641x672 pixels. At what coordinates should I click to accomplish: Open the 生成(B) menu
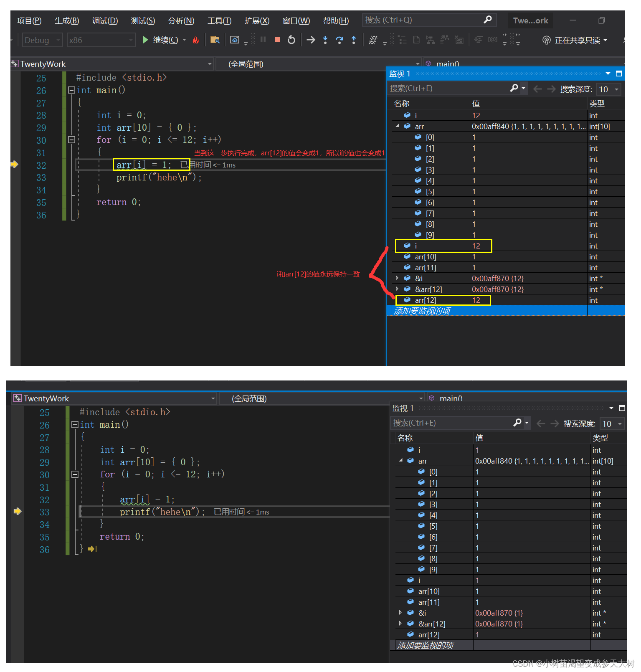click(x=67, y=20)
